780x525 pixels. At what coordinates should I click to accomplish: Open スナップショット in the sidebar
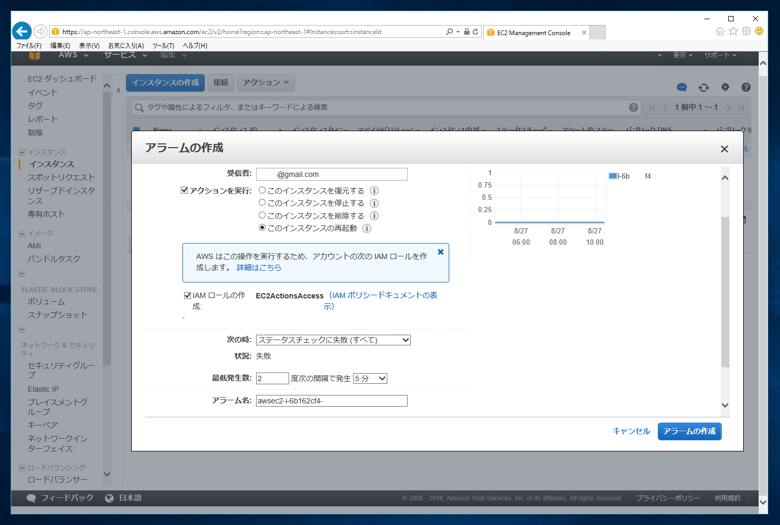pyautogui.click(x=57, y=315)
